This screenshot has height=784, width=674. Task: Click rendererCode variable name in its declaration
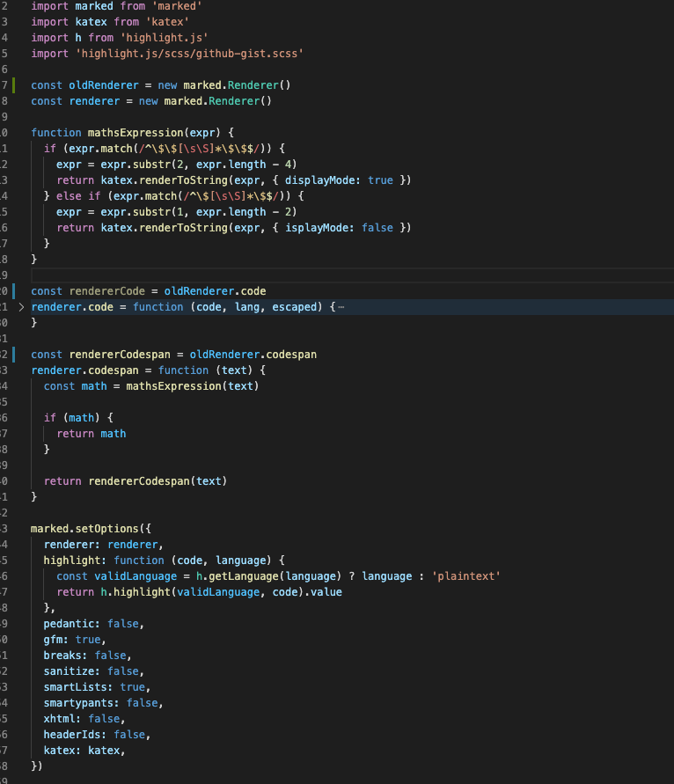pos(107,291)
